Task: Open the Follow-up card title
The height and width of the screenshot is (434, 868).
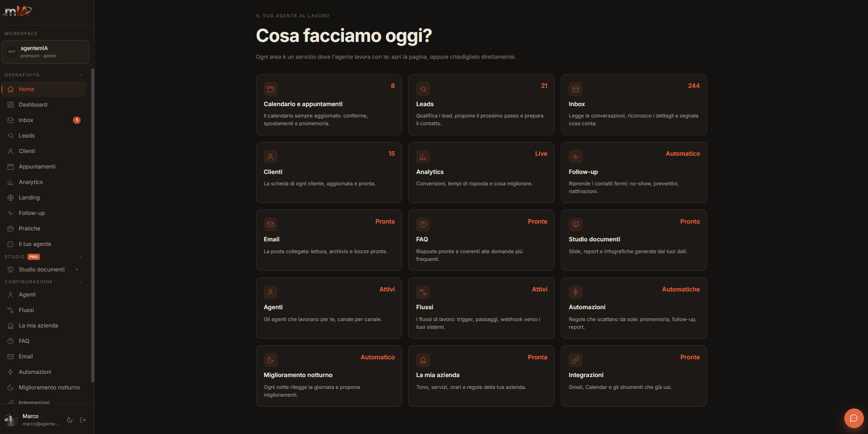Action: pos(583,172)
